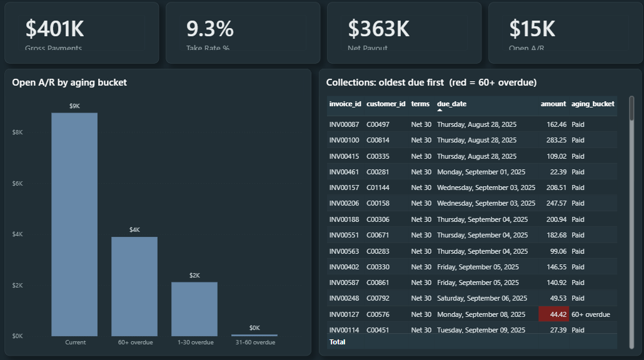Click the red 44.42 amount cell

click(553, 314)
